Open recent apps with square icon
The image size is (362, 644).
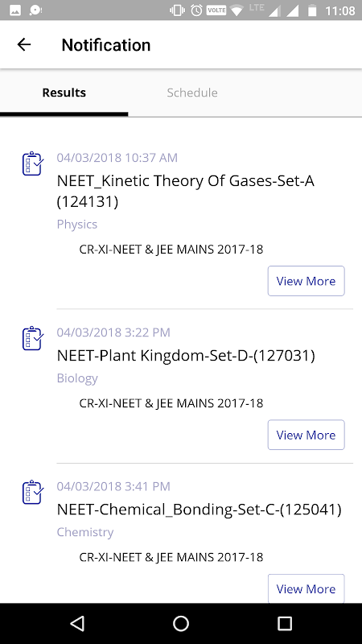click(285, 623)
